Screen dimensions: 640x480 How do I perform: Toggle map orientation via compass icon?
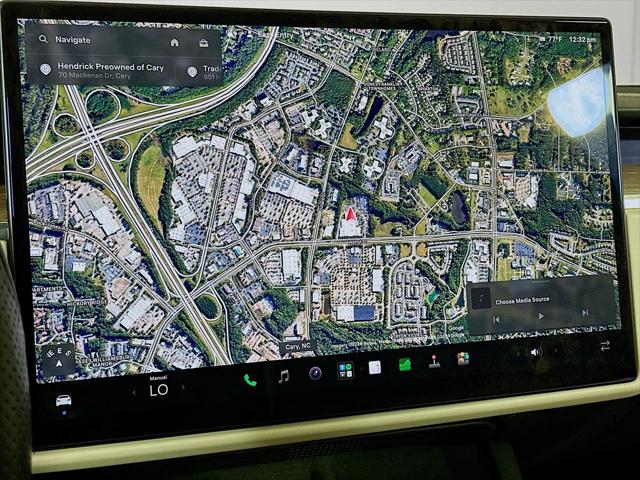[x=59, y=358]
